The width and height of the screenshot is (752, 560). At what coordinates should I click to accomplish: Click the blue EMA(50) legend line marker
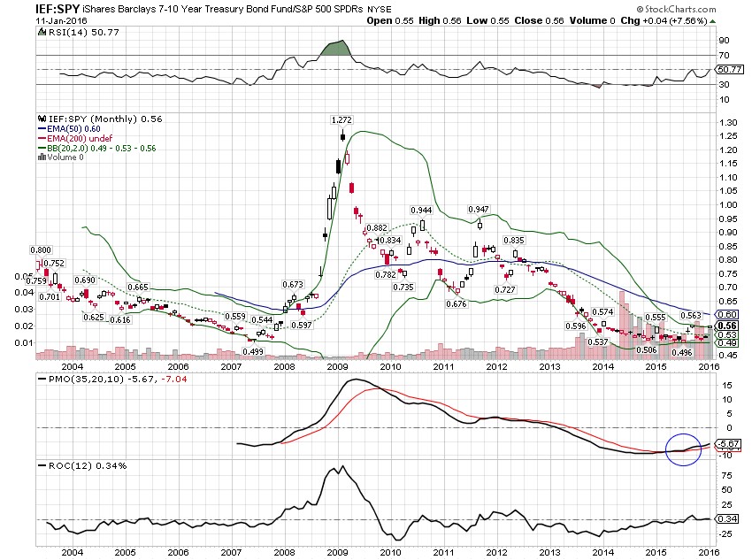click(42, 129)
